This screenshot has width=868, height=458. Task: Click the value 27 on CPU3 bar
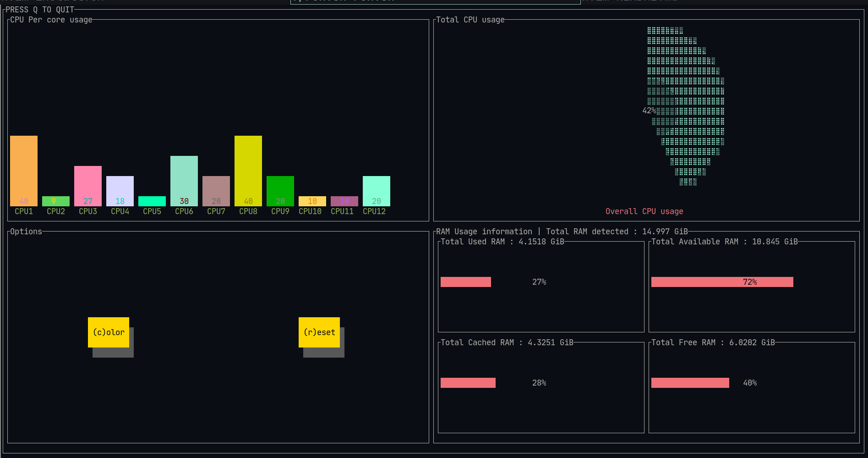coord(88,201)
